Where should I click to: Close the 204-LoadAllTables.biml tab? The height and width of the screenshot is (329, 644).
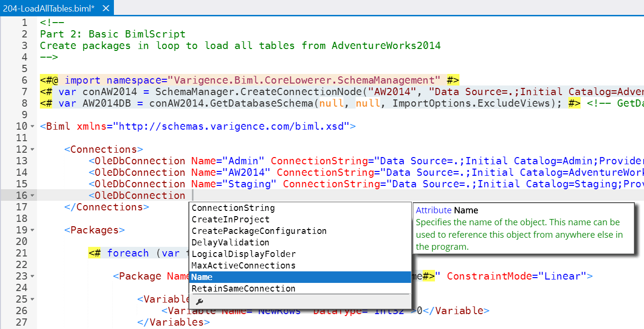pyautogui.click(x=106, y=8)
